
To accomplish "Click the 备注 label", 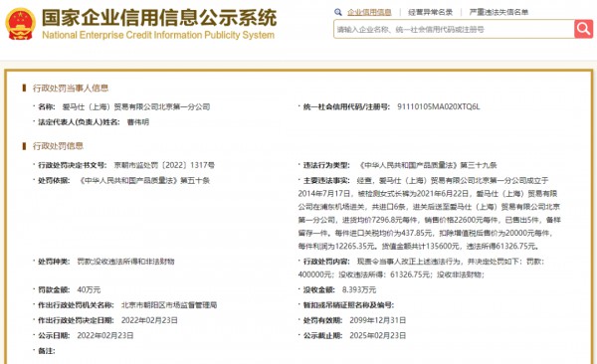I will [47, 351].
